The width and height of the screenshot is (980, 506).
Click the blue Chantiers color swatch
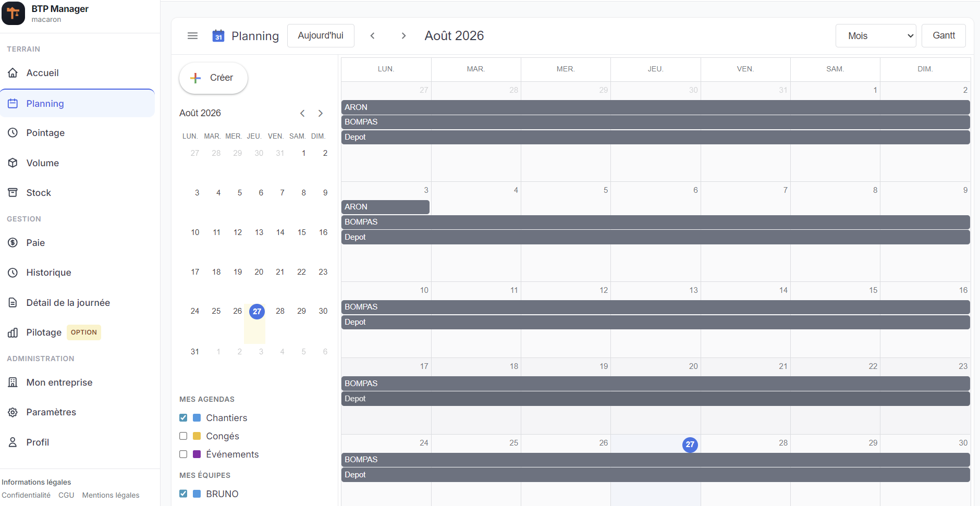197,418
